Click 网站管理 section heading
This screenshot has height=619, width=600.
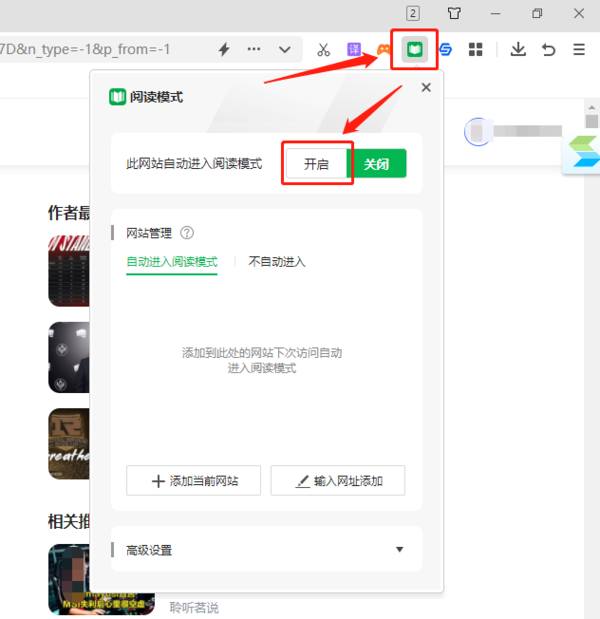point(149,233)
